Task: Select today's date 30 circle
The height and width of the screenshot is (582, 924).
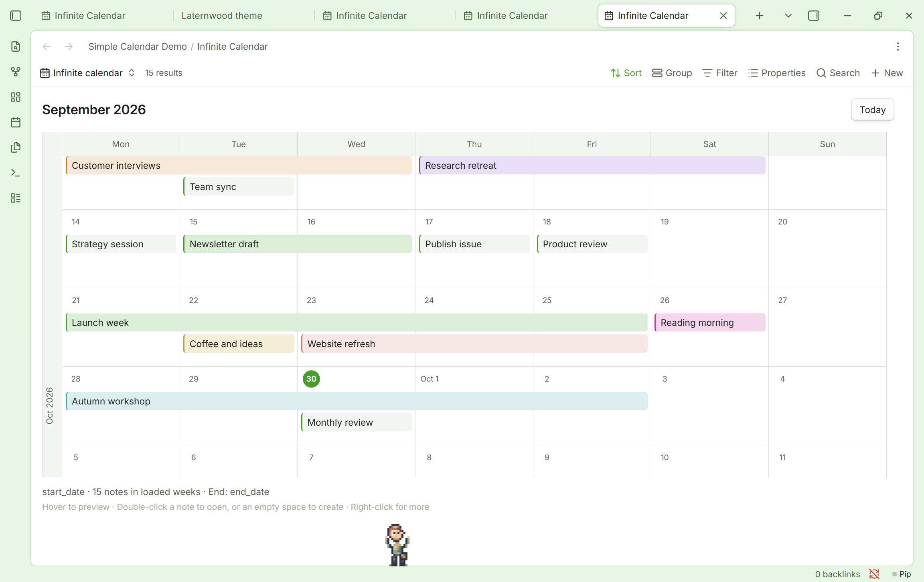Action: (x=311, y=379)
